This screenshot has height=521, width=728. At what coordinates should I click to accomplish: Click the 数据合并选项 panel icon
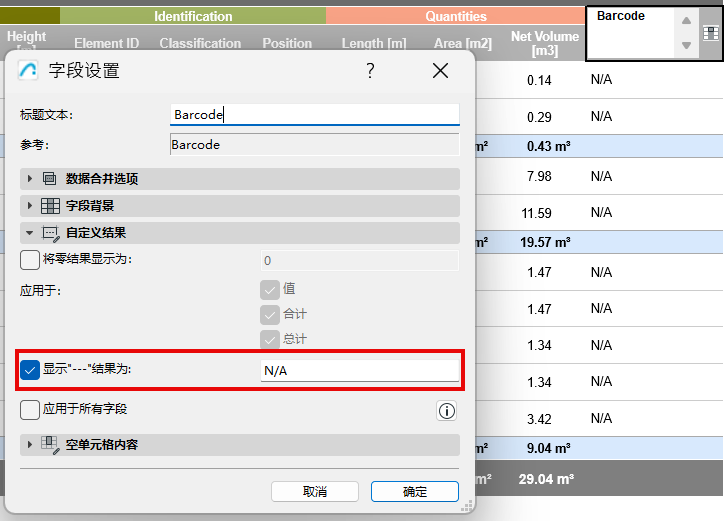point(50,179)
